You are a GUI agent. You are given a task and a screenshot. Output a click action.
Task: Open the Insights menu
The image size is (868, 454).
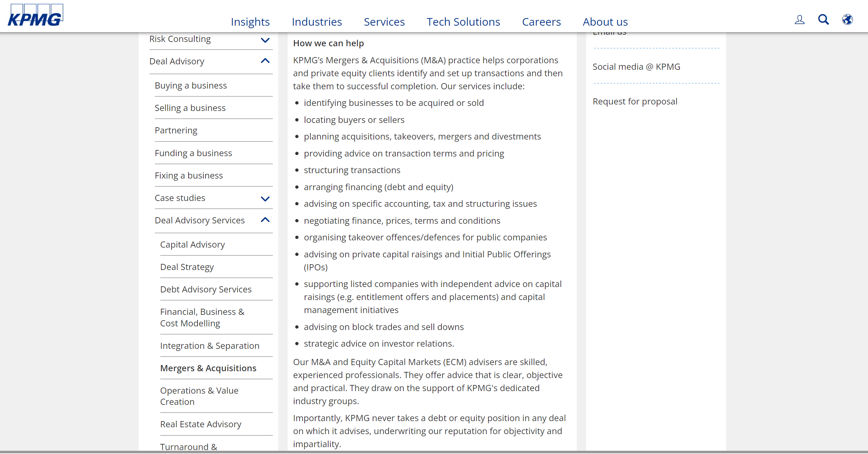[x=250, y=22]
